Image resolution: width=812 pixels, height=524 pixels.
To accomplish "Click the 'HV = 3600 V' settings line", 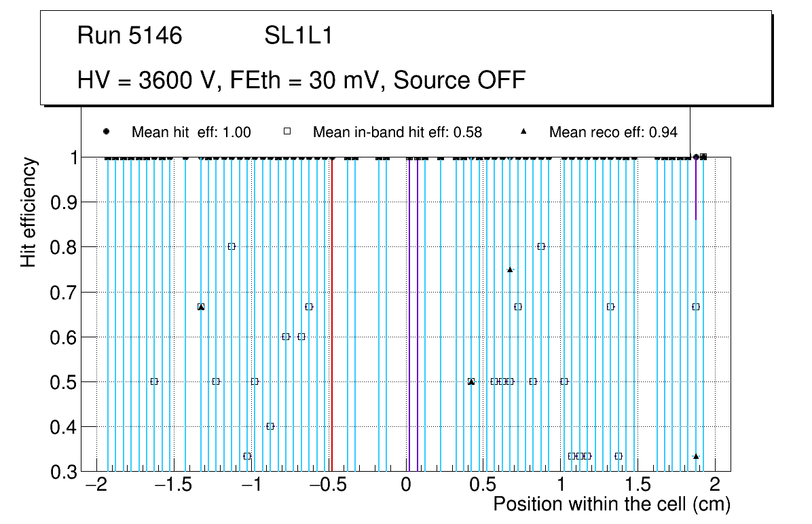I will coord(301,80).
